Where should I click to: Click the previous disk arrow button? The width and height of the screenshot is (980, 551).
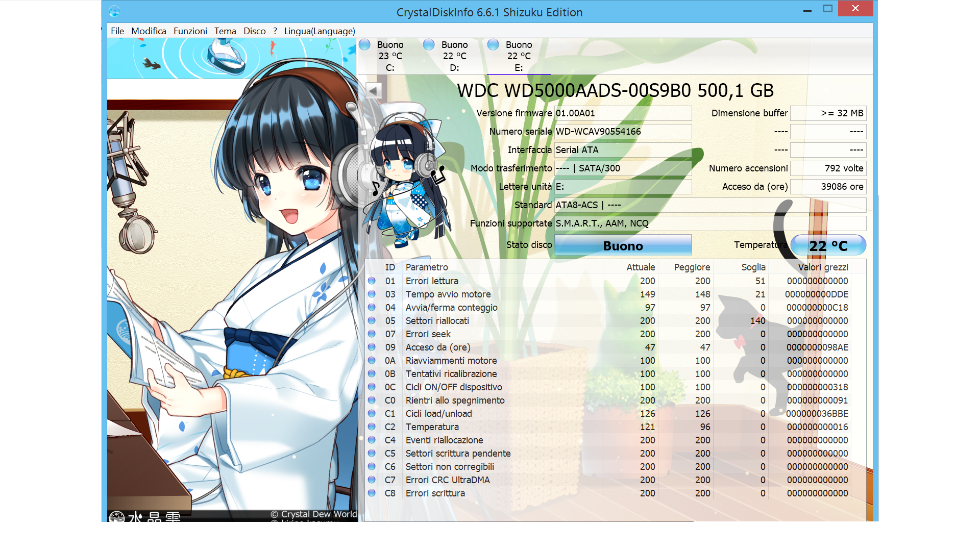[x=373, y=91]
